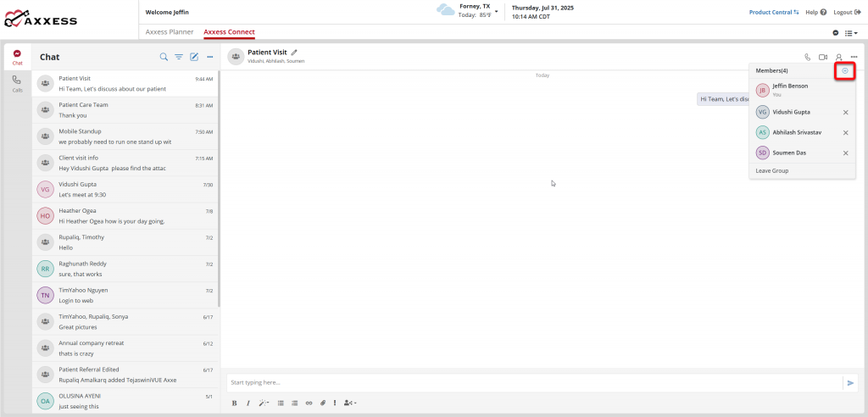Click the attach file paperclip icon
Screen dimensions: 868x417
(x=322, y=403)
